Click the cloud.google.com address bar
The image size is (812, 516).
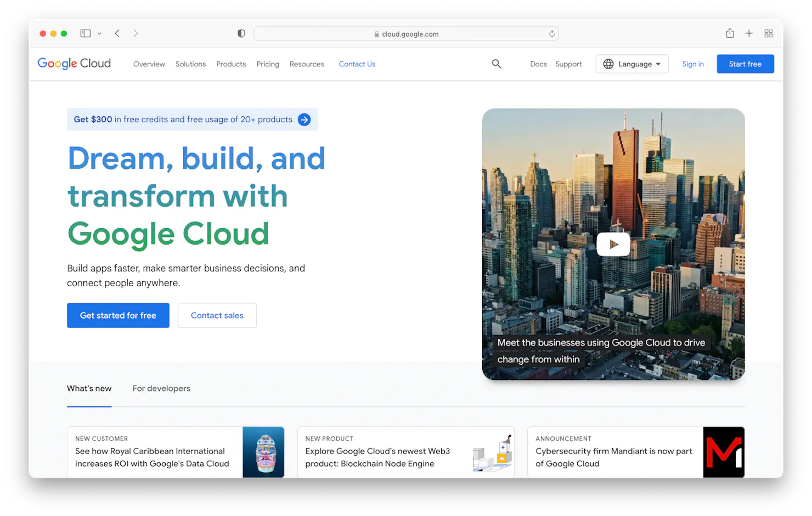click(x=406, y=33)
